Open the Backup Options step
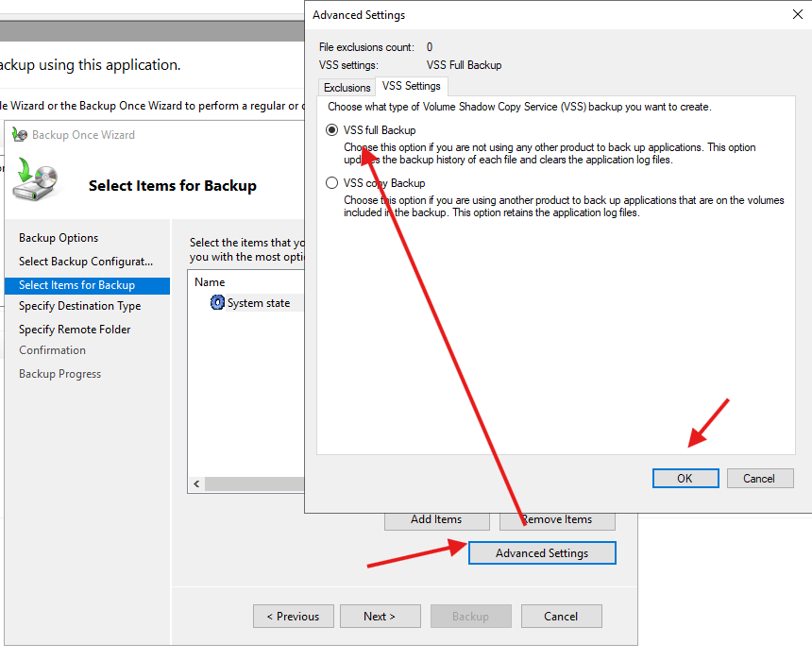 tap(59, 238)
